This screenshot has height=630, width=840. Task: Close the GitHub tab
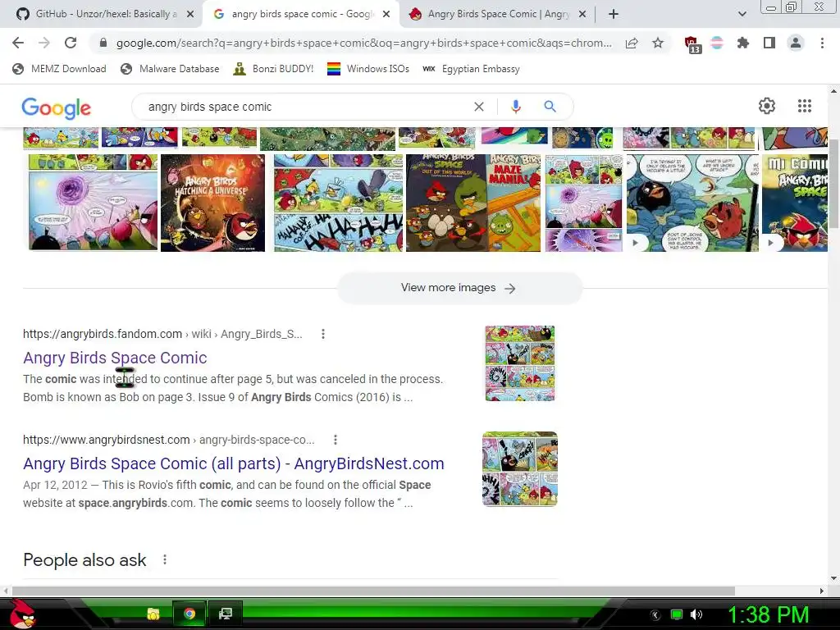(190, 15)
